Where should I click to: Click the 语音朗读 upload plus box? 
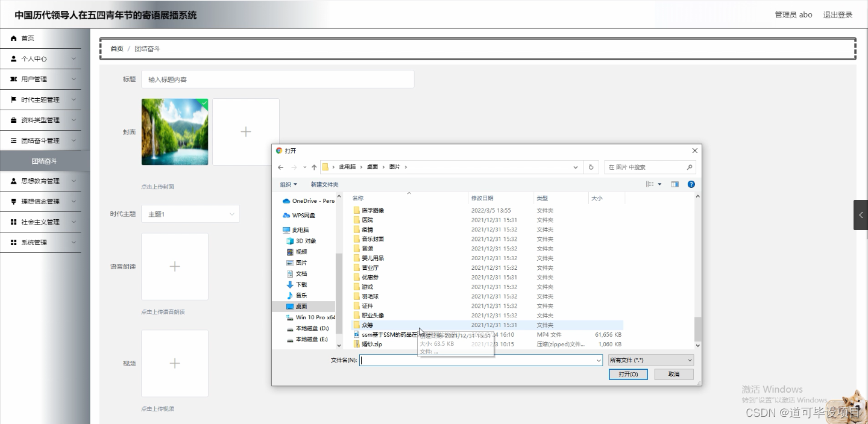click(x=175, y=267)
